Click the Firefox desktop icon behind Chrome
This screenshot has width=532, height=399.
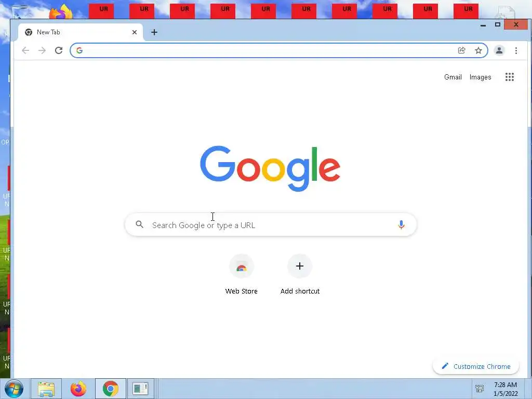[x=61, y=12]
